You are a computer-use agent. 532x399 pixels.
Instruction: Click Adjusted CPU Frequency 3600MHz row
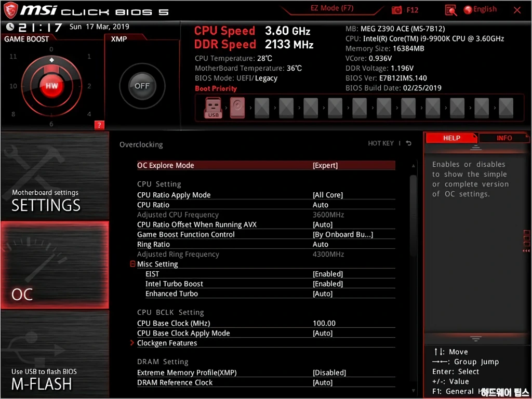coord(266,215)
